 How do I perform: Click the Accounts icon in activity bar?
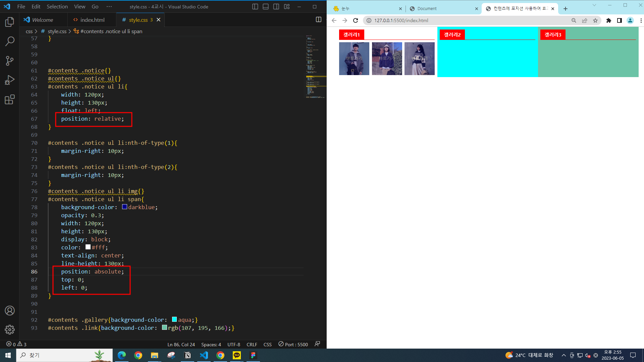point(10,311)
